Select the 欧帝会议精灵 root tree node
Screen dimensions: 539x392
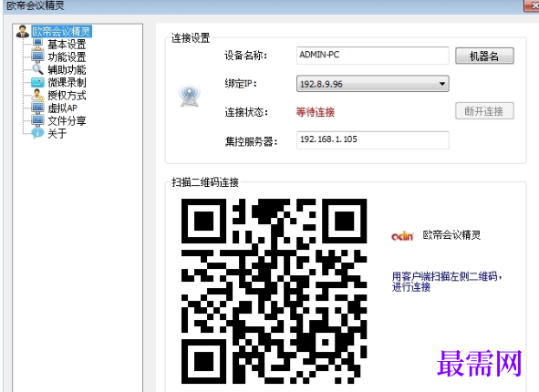click(61, 32)
